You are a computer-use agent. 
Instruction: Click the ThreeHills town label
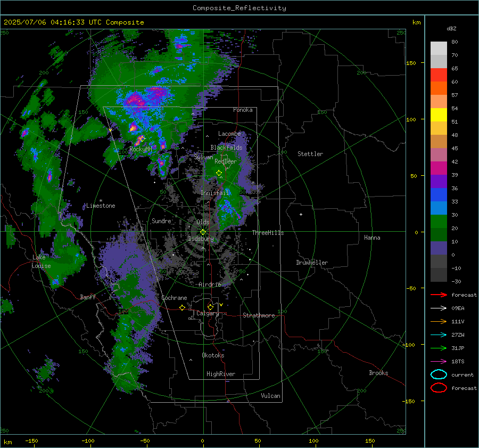pyautogui.click(x=268, y=233)
